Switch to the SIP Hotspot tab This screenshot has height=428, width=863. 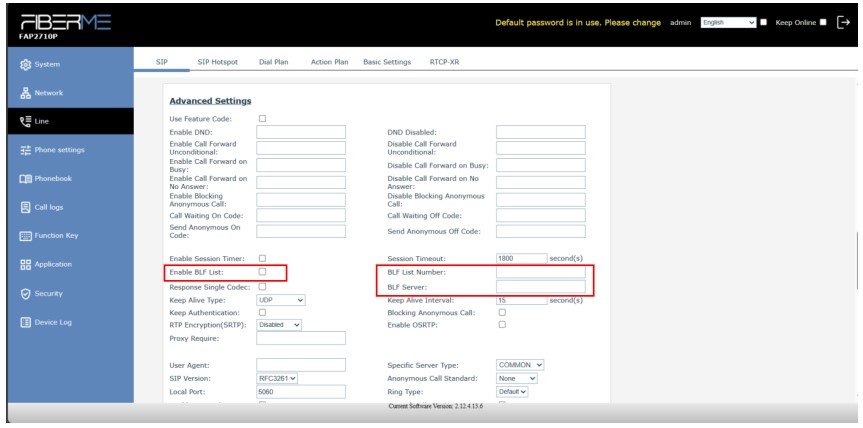pyautogui.click(x=217, y=62)
